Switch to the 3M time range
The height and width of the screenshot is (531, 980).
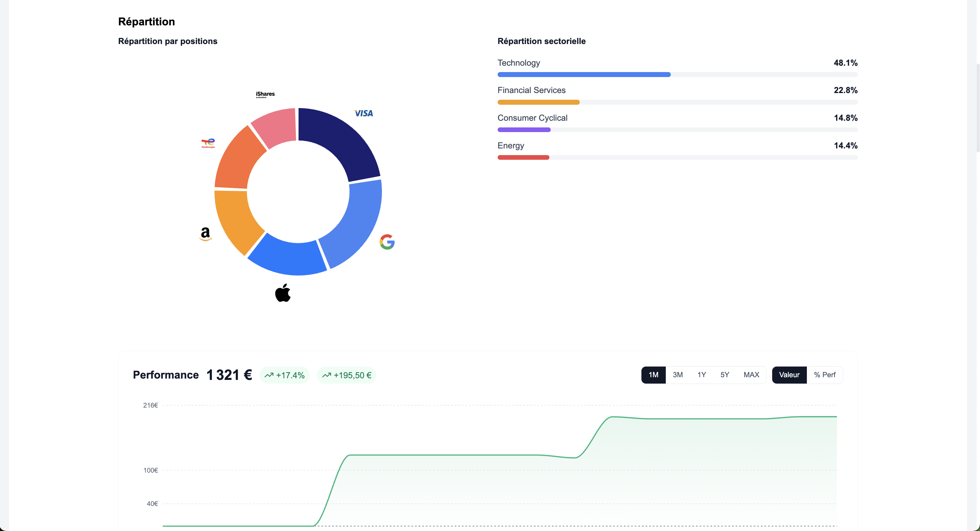(677, 375)
